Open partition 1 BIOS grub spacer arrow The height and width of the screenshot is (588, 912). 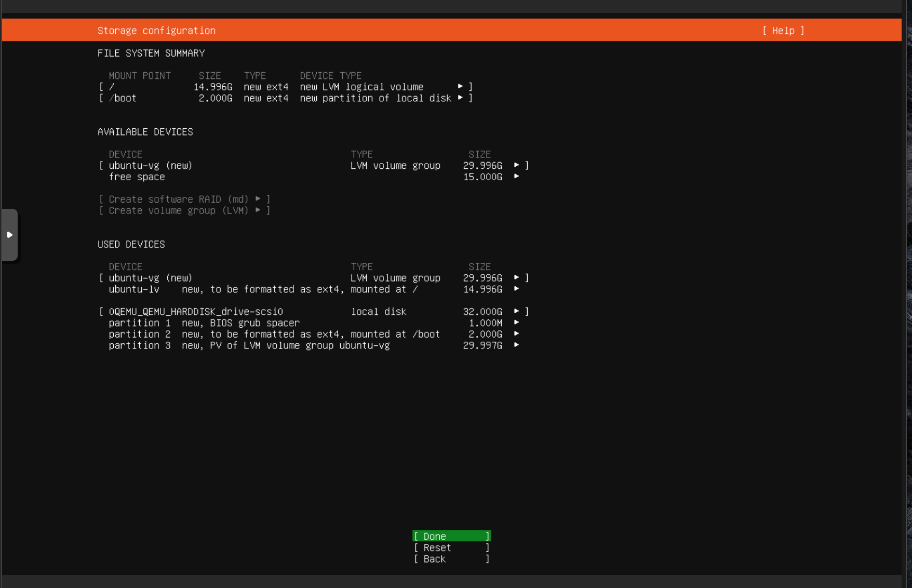point(516,323)
